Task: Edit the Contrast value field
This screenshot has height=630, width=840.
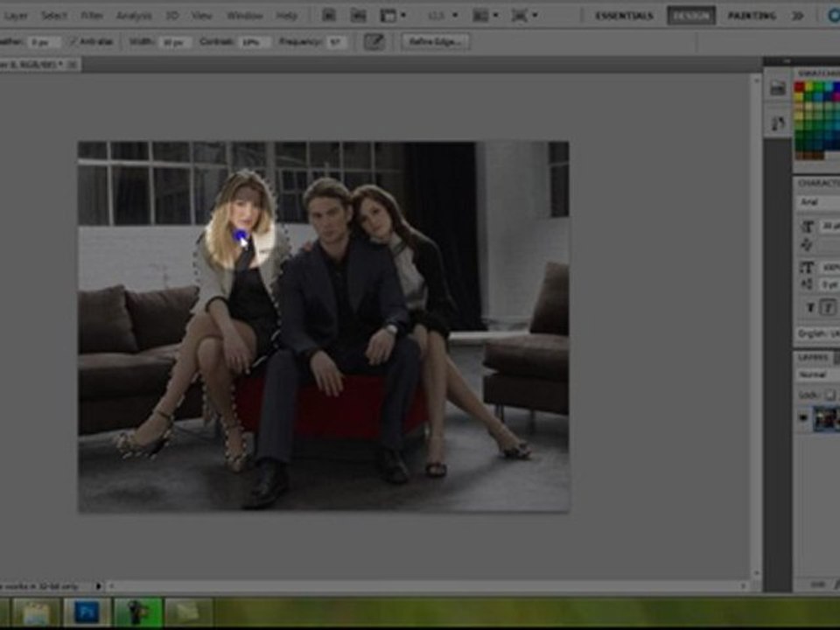Action: 254,42
